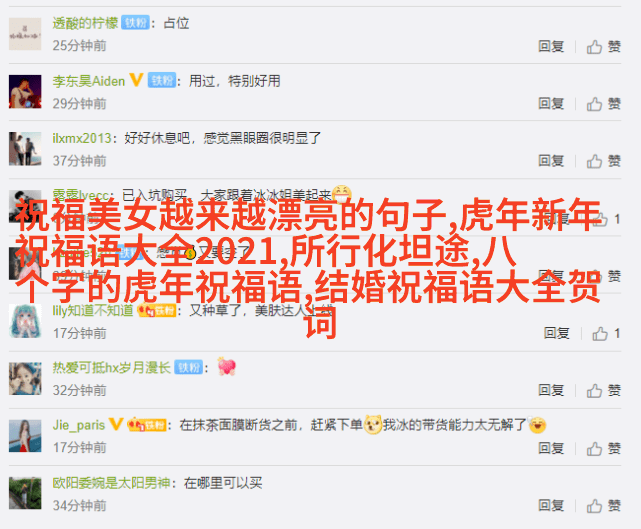This screenshot has height=529, width=641.
Task: Reply to 李东昊Aiden's comment
Action: click(x=551, y=103)
